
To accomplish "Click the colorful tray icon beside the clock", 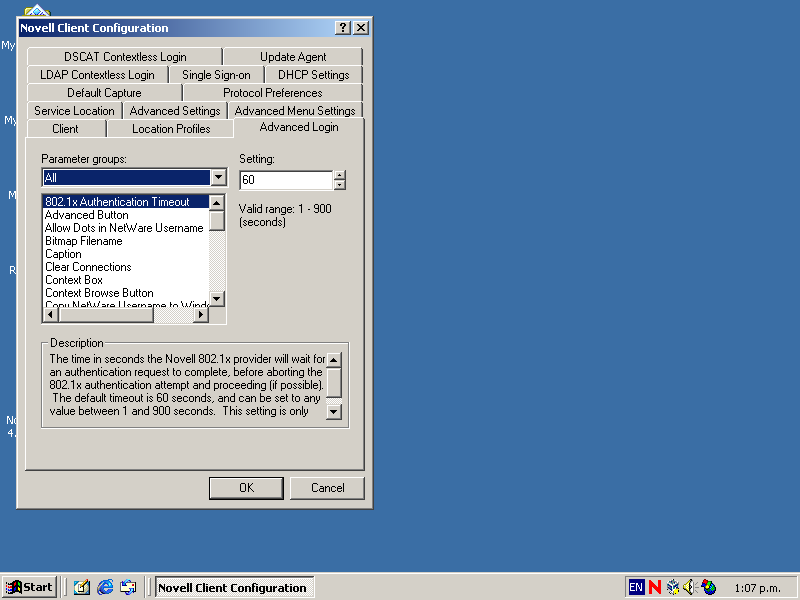I will click(709, 587).
